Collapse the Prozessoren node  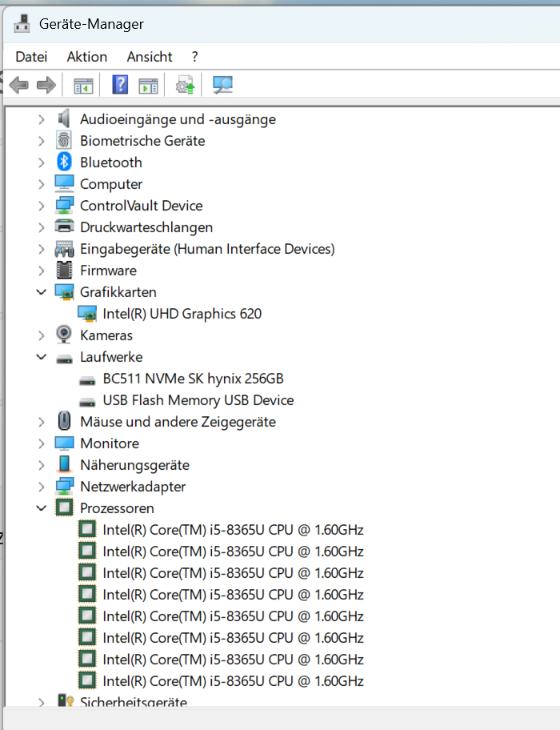click(x=42, y=508)
